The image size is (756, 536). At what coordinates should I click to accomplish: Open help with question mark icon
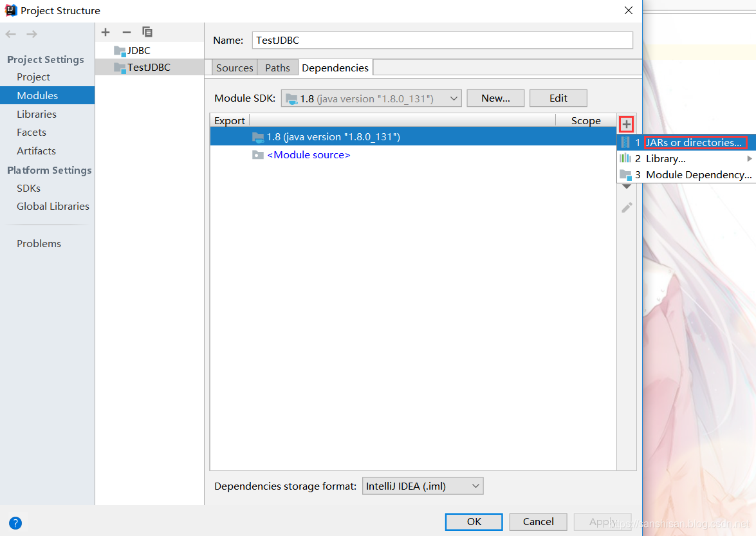(15, 522)
